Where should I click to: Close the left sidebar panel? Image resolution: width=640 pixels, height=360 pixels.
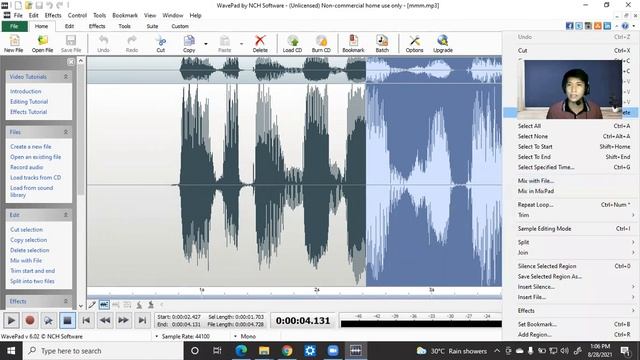tap(71, 62)
